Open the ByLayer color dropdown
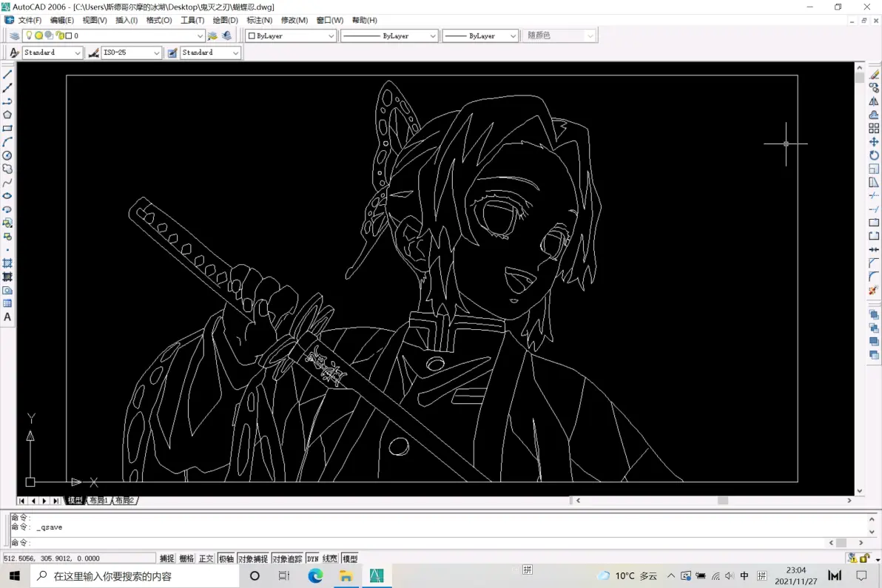 point(331,36)
